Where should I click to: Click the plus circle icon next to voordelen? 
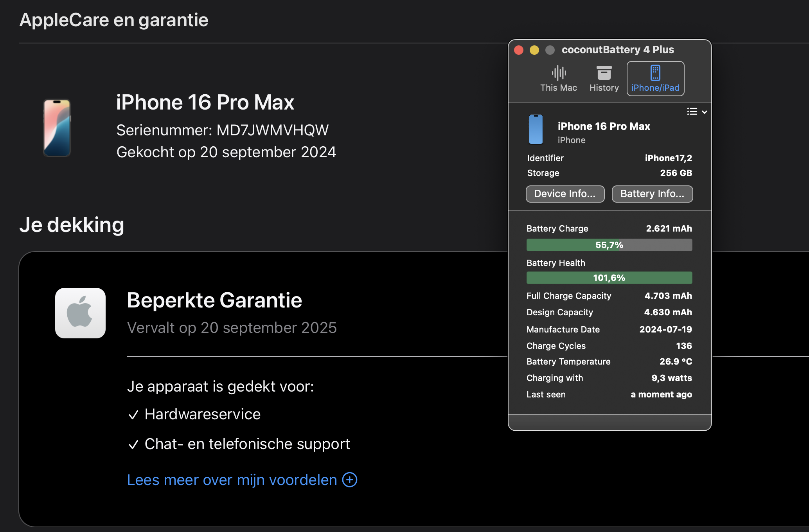click(x=350, y=480)
